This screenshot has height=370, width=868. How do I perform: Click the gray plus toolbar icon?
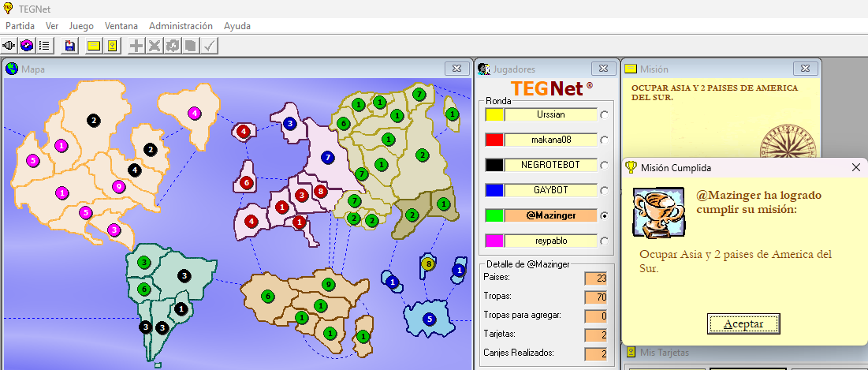[136, 46]
